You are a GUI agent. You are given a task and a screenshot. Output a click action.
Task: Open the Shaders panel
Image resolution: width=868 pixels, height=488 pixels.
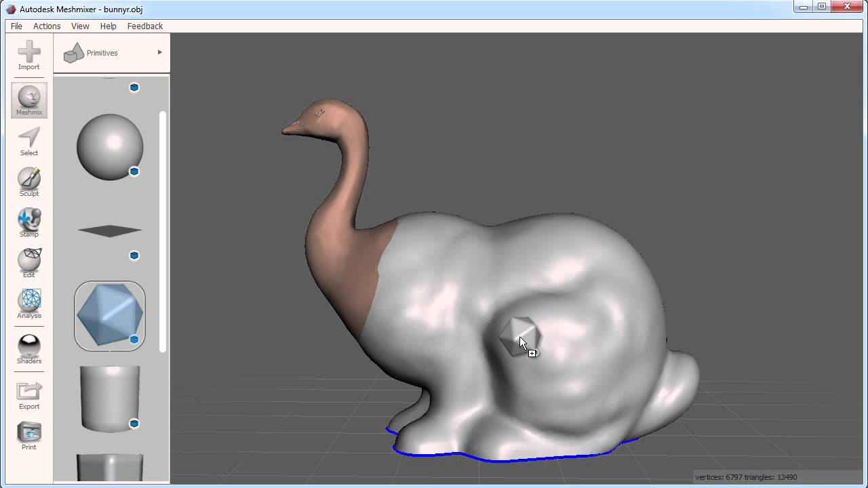pos(29,350)
